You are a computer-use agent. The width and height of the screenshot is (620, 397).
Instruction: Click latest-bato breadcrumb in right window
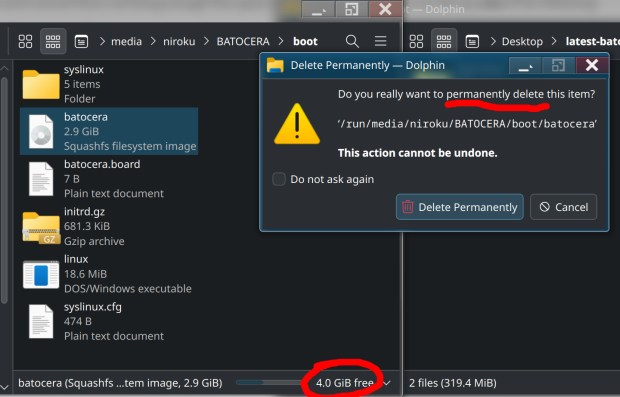[x=593, y=42]
